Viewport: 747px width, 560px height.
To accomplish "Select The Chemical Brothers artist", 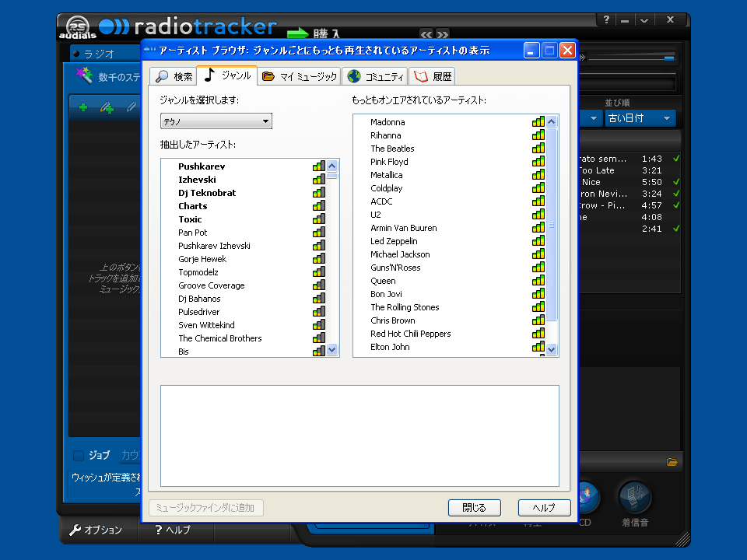I will tap(220, 338).
